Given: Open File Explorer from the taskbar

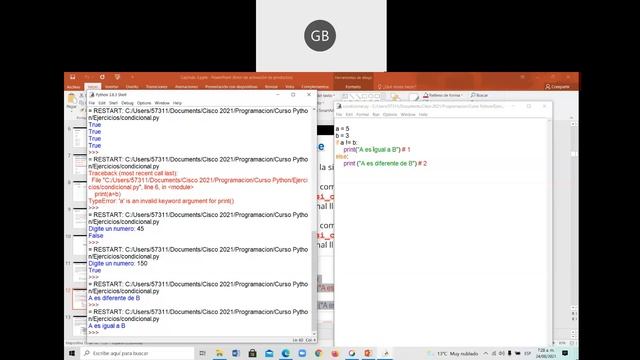Looking at the screenshot, I should coord(219,353).
